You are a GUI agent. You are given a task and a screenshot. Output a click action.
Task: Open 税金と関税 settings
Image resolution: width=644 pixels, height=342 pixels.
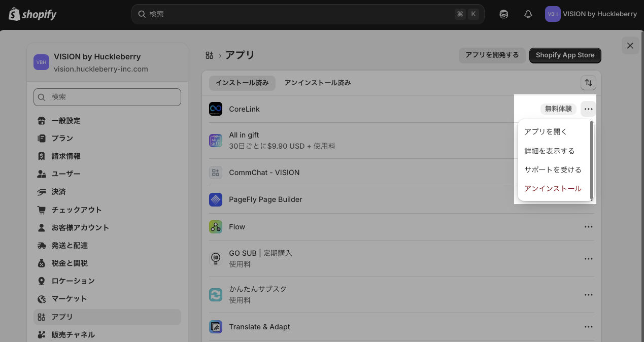coord(107,263)
